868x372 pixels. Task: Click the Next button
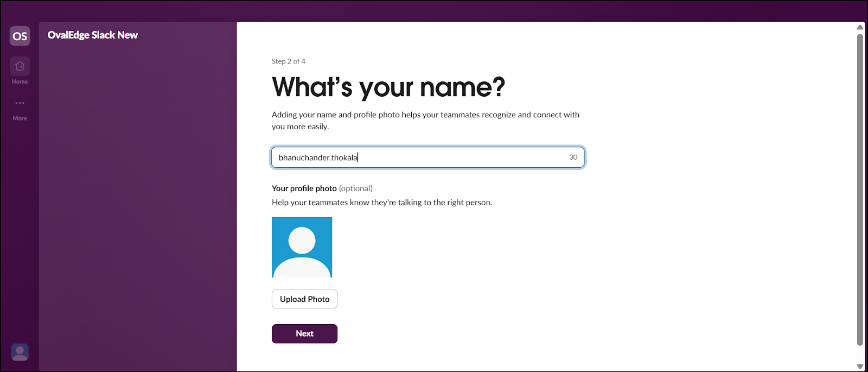coord(304,333)
